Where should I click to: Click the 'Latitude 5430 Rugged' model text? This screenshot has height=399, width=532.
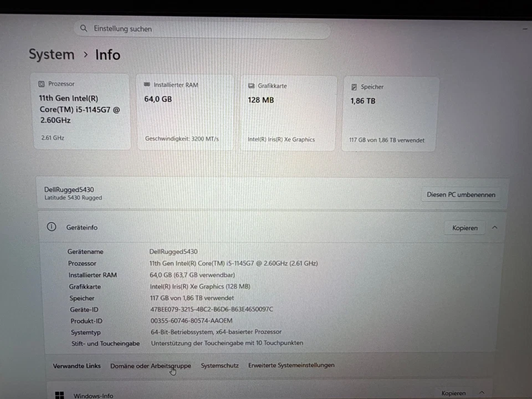(73, 197)
